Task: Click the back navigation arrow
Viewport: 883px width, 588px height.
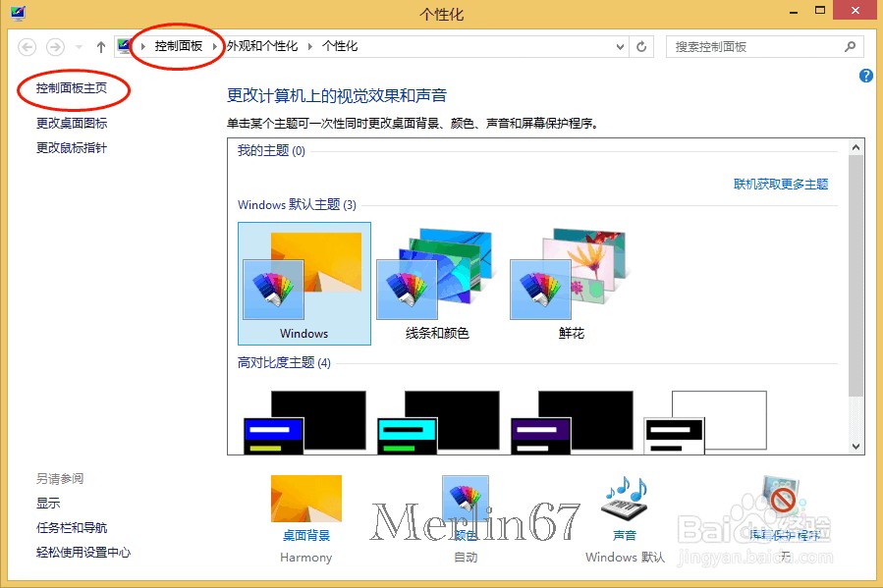Action: (x=27, y=45)
